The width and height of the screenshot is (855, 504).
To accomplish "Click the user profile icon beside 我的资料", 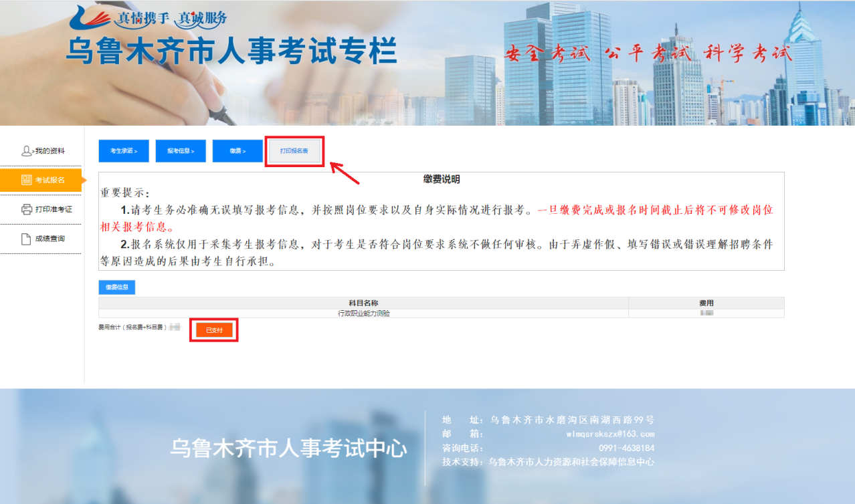I will tap(26, 151).
